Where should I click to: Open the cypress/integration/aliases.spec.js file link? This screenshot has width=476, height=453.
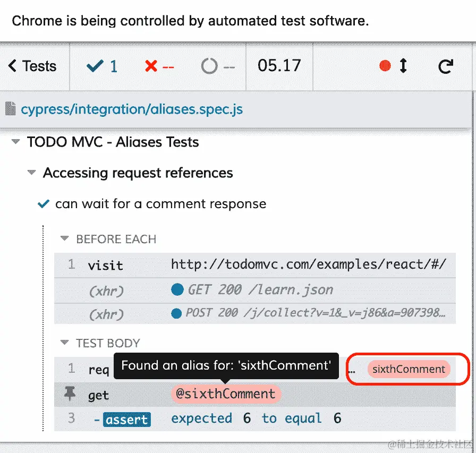(132, 109)
